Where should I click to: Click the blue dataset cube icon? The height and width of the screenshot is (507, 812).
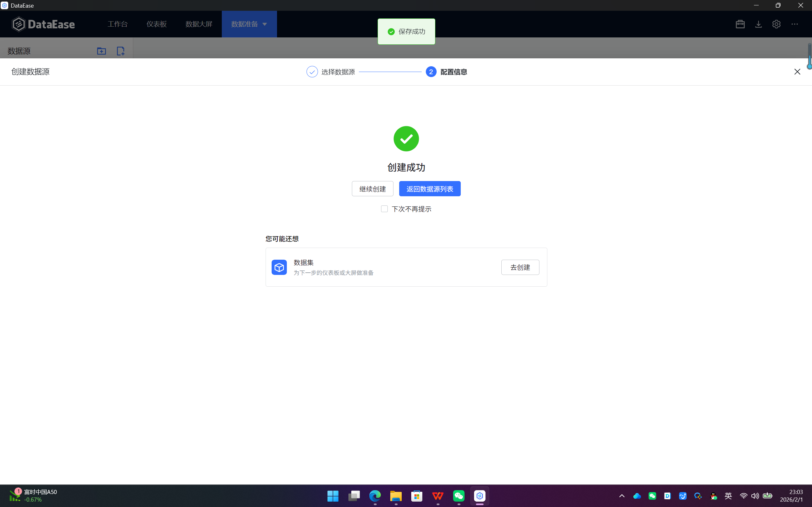click(x=279, y=267)
